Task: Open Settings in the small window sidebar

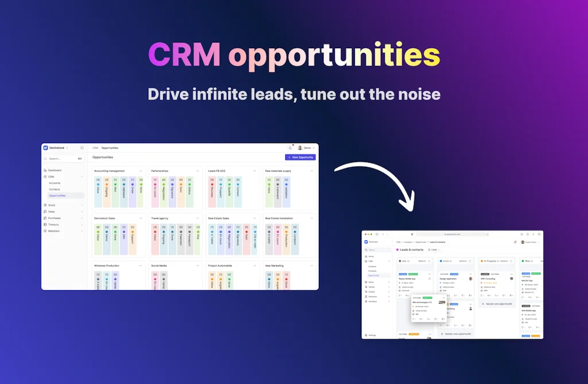Action: (x=372, y=335)
